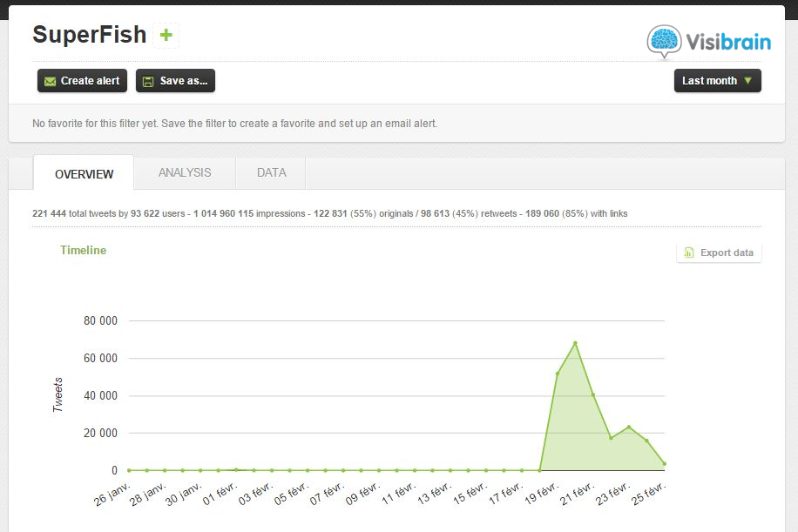Click the envelope icon on Create alert

[x=50, y=81]
